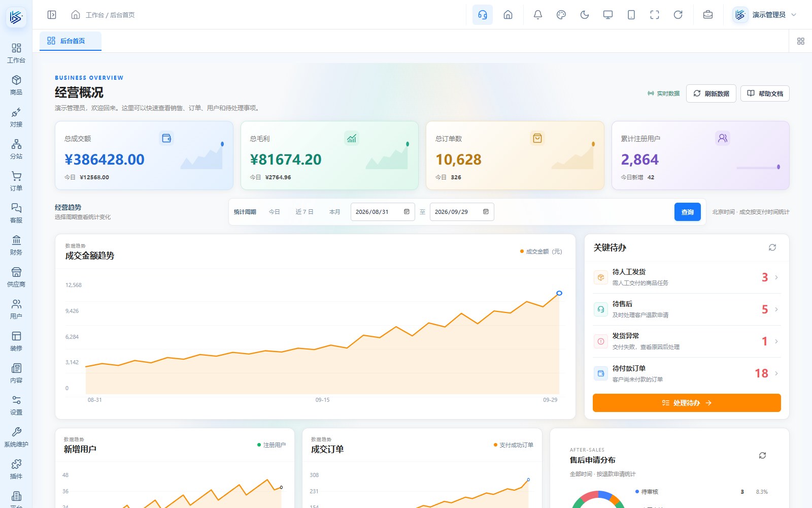Open 系统维护 sidebar item
812x508 pixels.
pyautogui.click(x=16, y=437)
